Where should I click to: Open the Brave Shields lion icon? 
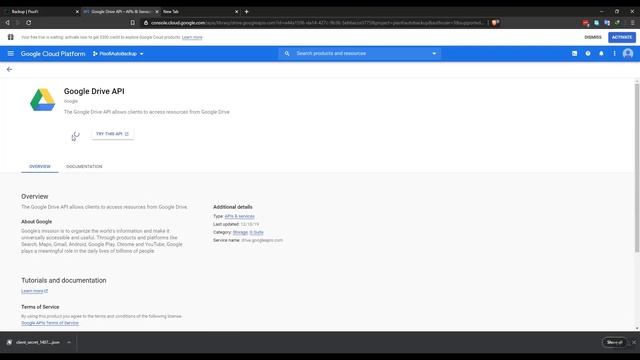tap(495, 23)
